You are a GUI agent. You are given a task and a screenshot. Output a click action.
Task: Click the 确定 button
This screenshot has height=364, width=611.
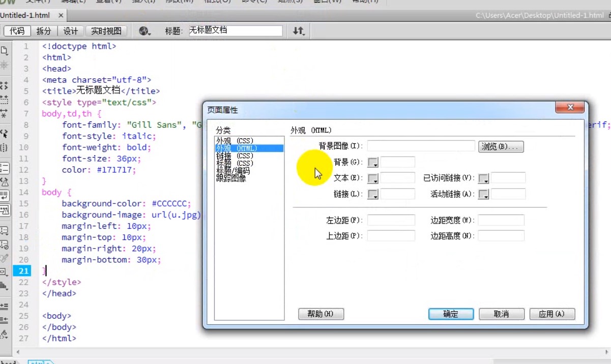(x=451, y=314)
